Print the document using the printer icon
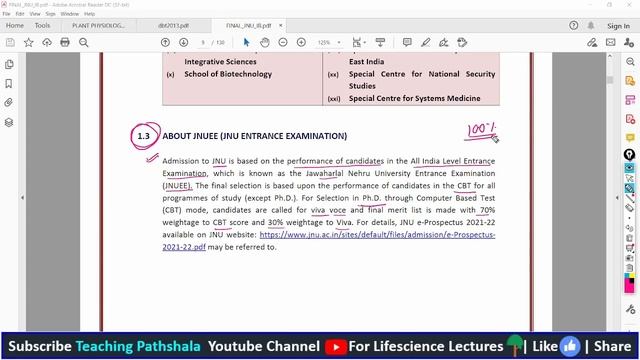 [65, 42]
